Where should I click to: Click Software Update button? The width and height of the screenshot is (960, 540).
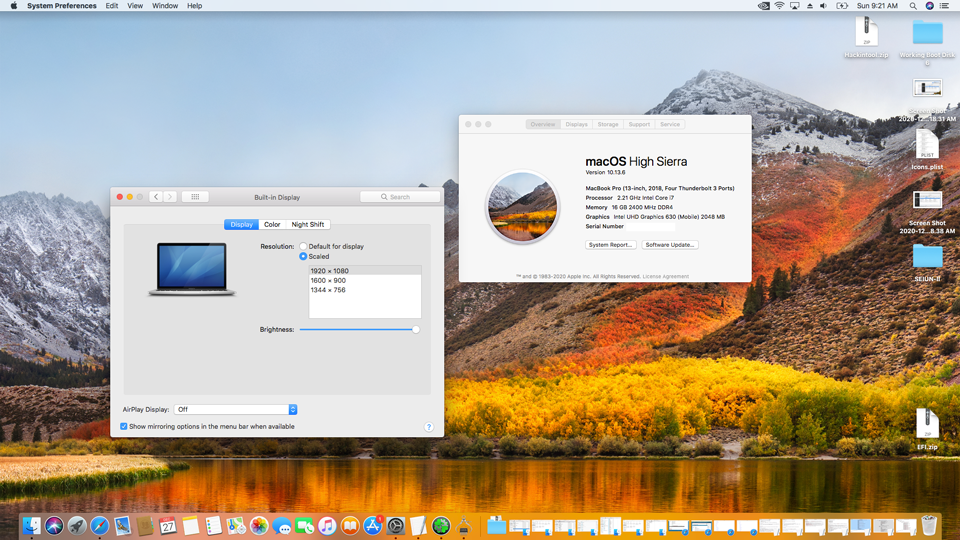670,244
